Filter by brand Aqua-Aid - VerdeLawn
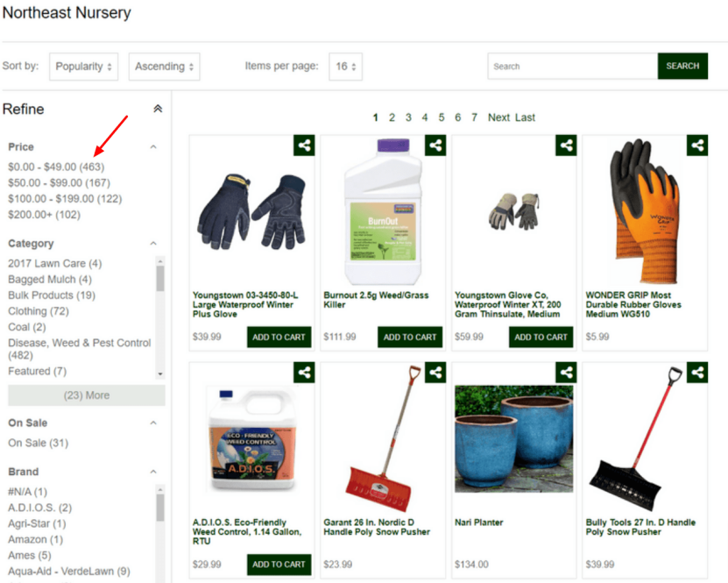 [x=68, y=572]
